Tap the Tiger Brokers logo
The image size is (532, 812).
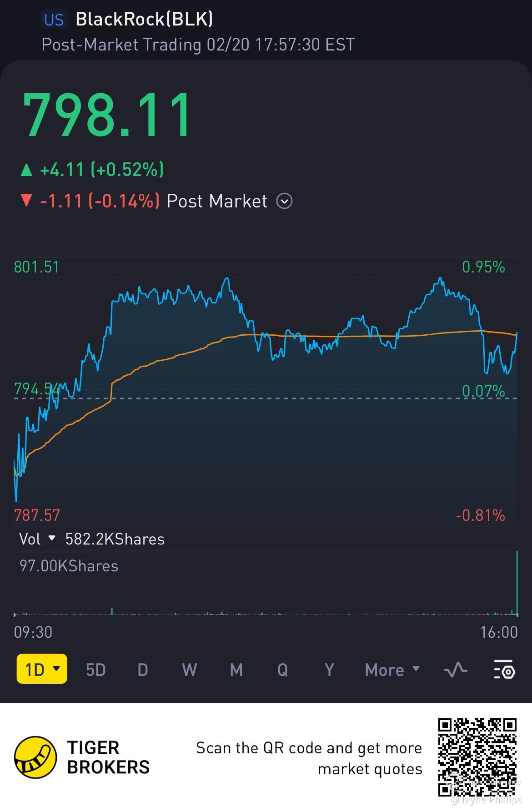point(36,757)
